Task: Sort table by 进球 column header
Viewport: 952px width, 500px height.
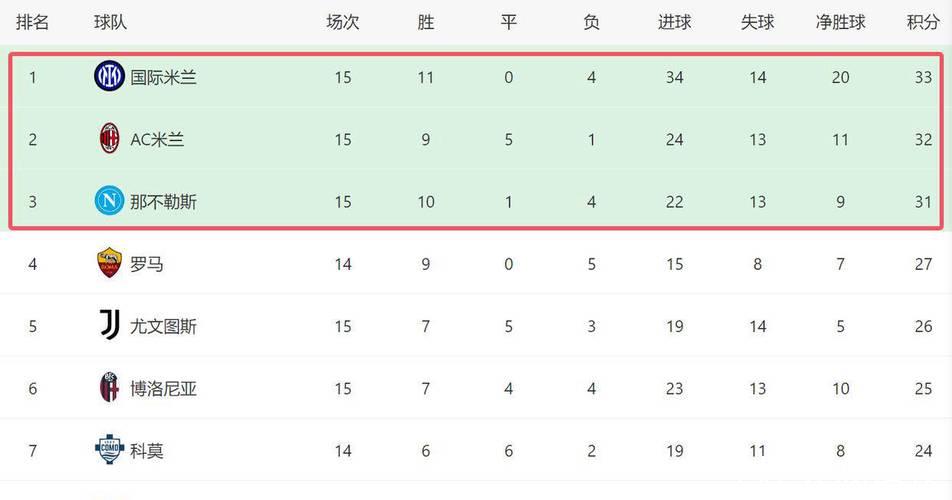Action: pos(674,22)
